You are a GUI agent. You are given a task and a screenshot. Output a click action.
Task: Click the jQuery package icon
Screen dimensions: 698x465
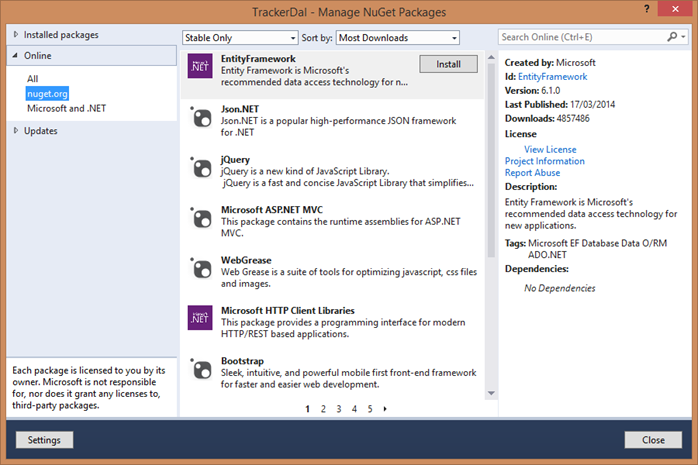pos(201,168)
